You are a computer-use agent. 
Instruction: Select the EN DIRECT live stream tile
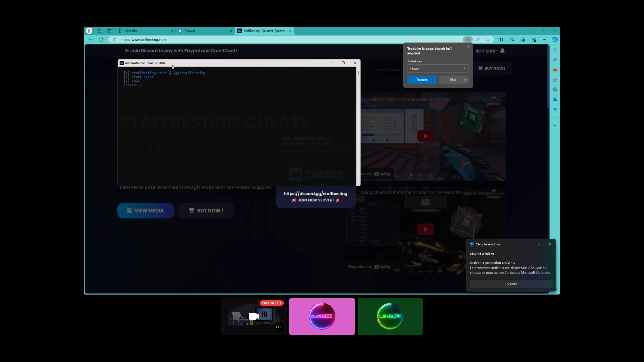[254, 316]
